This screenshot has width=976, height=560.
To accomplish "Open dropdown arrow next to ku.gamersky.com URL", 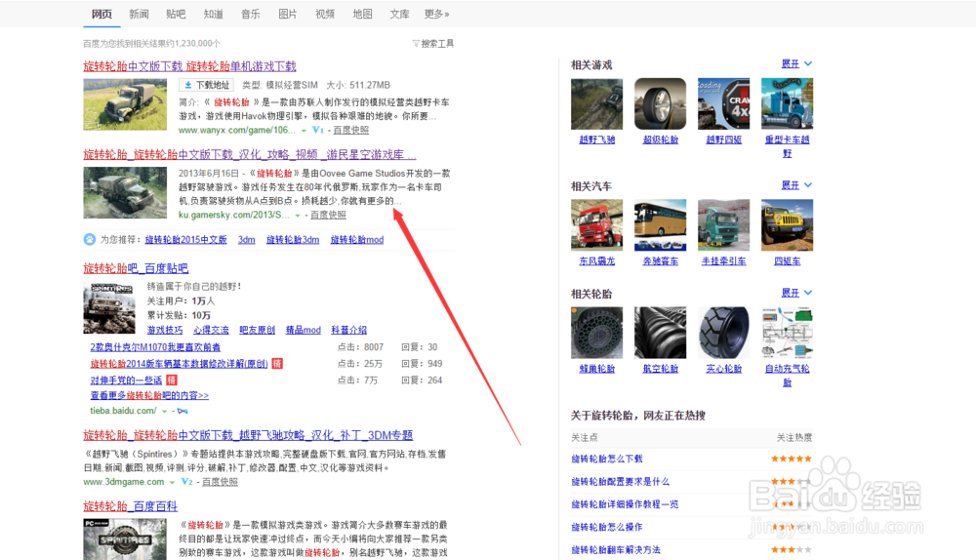I will pos(298,216).
